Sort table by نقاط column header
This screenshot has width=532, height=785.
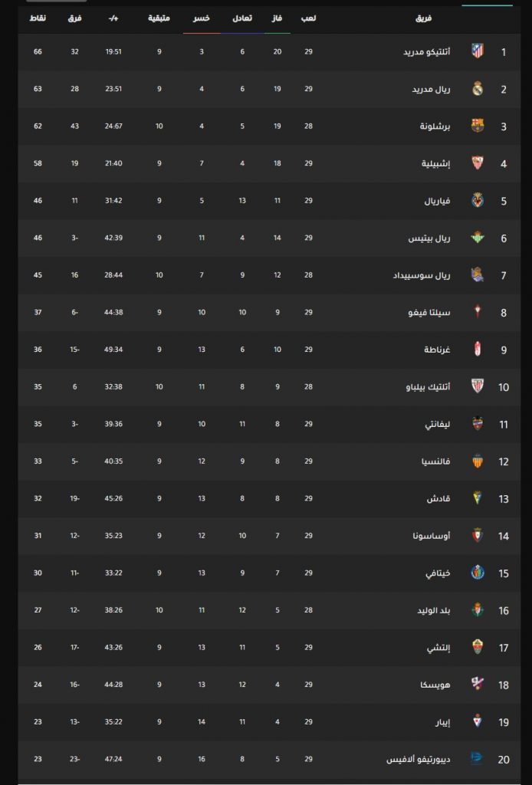click(x=38, y=18)
